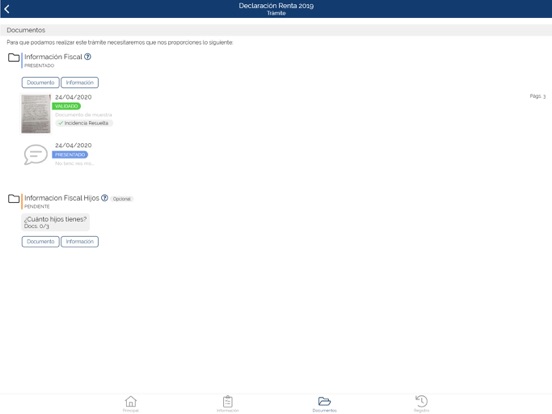Click the Documentos section heading
The width and height of the screenshot is (552, 414).
(x=26, y=30)
